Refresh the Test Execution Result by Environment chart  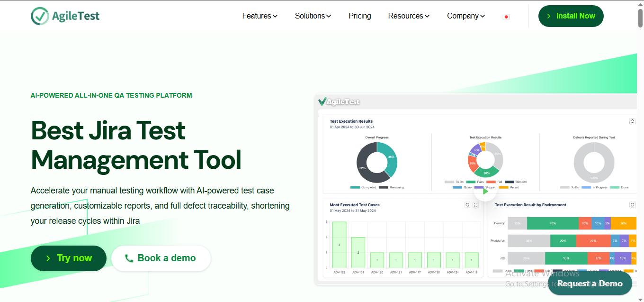coord(632,204)
